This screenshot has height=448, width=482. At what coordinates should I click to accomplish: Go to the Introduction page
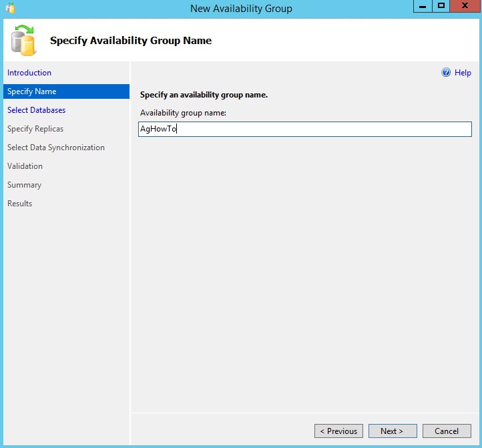[29, 73]
